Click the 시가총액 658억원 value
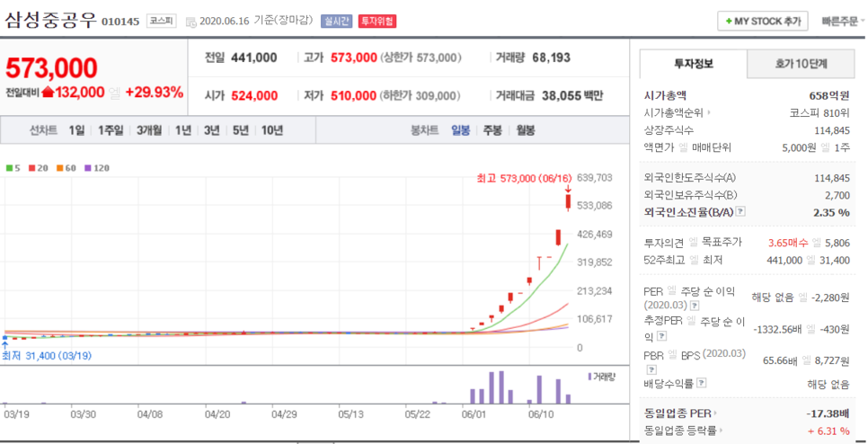 [x=828, y=96]
